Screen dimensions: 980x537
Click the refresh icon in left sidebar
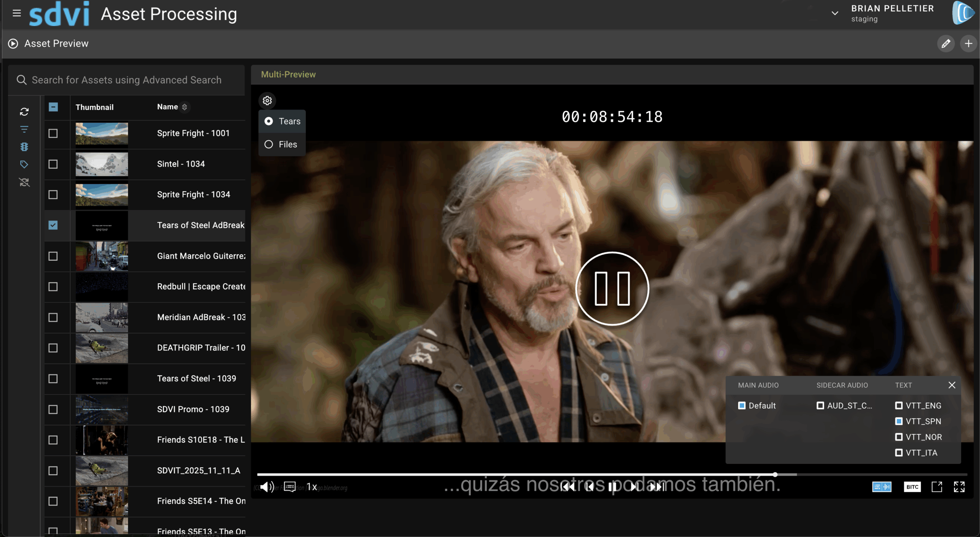24,111
